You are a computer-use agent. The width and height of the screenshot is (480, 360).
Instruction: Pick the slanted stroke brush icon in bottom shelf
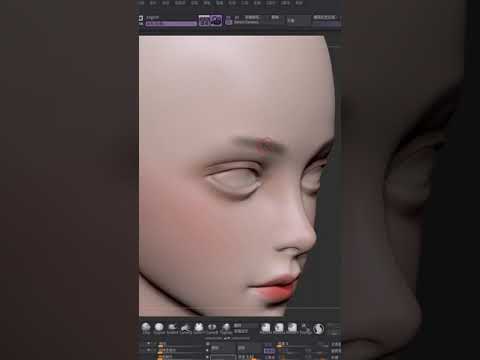click(186, 327)
